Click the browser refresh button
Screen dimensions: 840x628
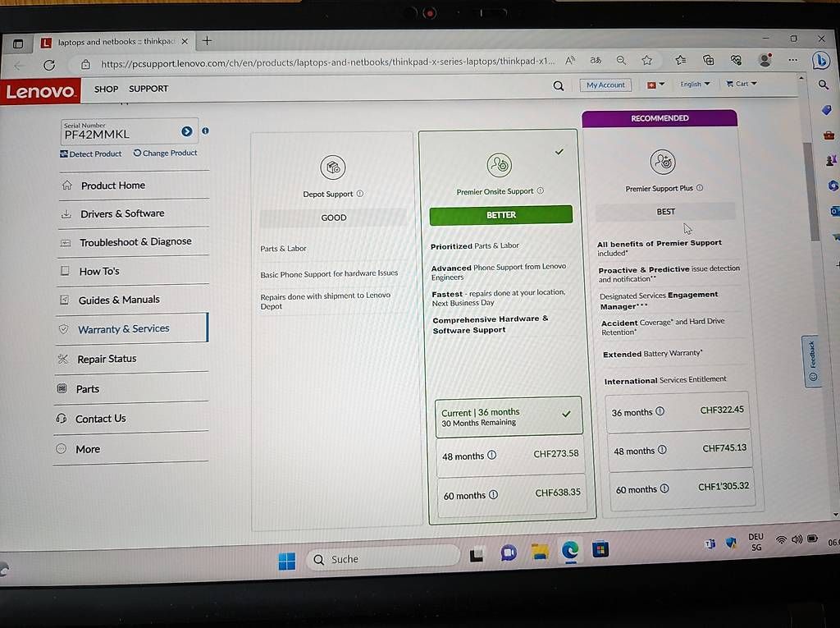(x=49, y=66)
